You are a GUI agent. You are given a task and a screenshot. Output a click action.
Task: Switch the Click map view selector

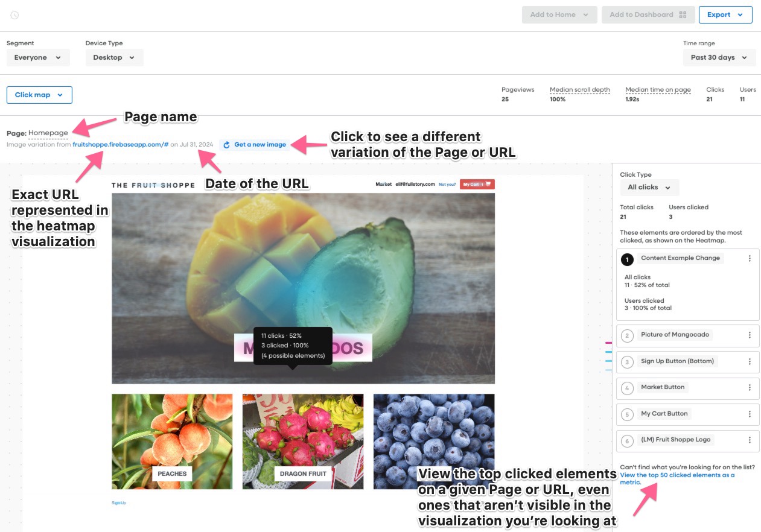click(39, 95)
